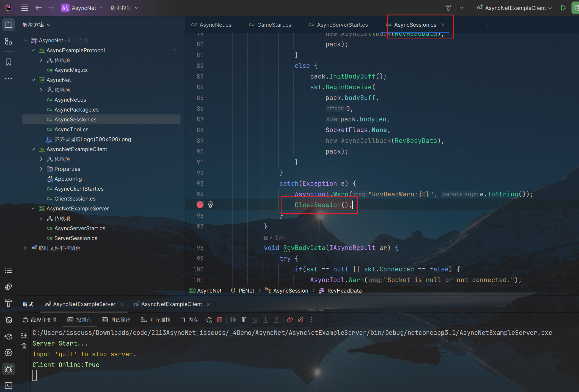Rerun the debug session
Viewport: 579px width, 392px height.
[x=209, y=320]
